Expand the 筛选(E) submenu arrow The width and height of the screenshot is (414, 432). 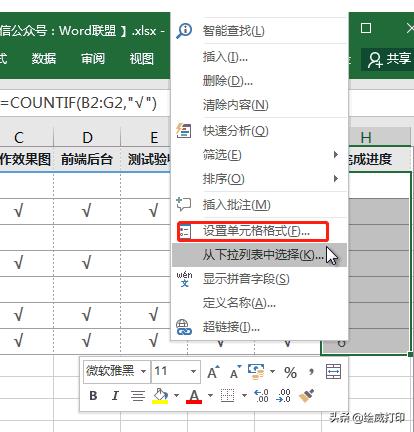336,155
